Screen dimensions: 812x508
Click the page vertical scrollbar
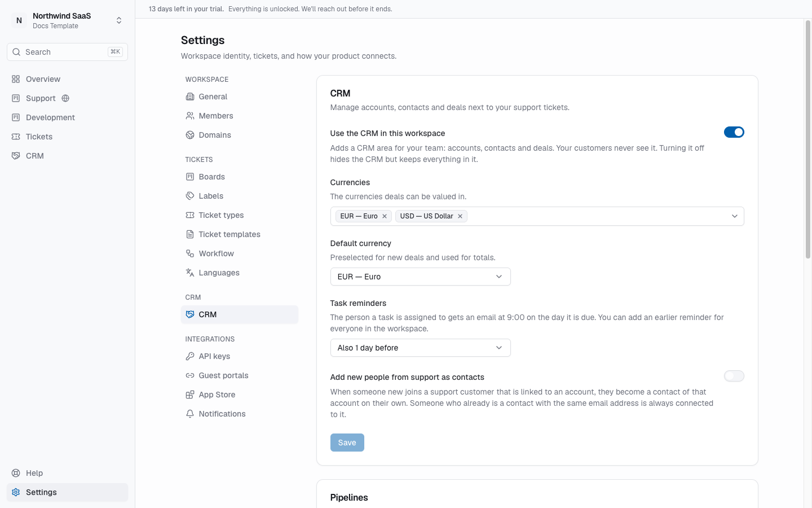point(807,139)
